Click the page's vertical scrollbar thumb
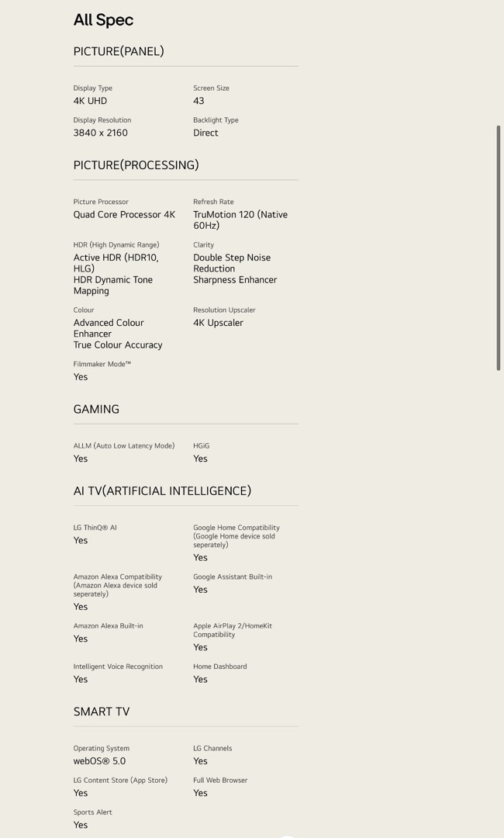Viewport: 504px width, 838px height. click(x=498, y=248)
